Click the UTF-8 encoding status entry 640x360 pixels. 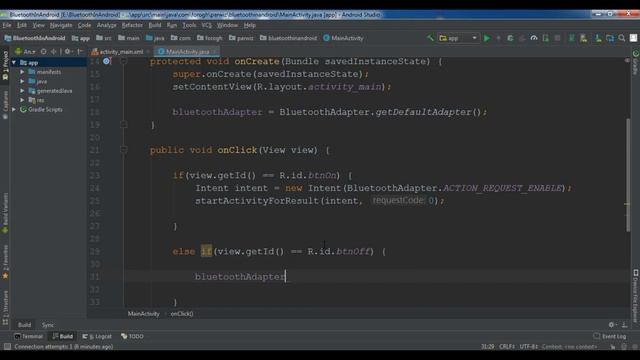point(529,347)
